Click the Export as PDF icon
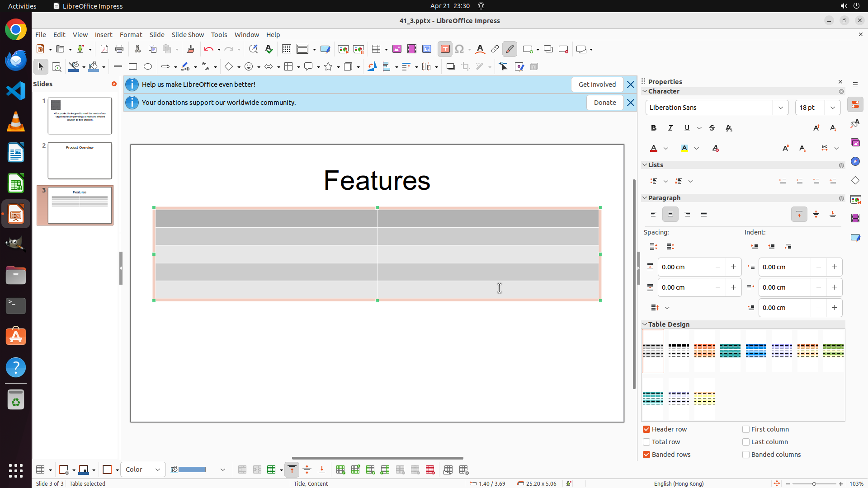The height and width of the screenshot is (488, 868). 104,49
